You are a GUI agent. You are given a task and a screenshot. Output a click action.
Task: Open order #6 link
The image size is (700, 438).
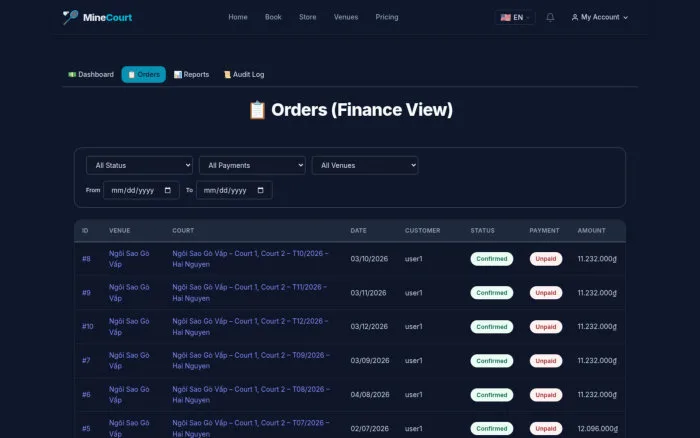click(86, 395)
